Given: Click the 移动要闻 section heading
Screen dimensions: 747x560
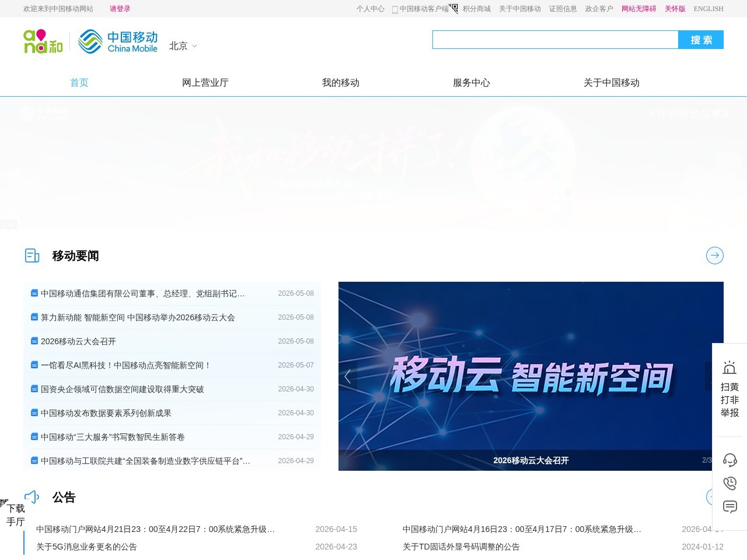Looking at the screenshot, I should (x=76, y=256).
